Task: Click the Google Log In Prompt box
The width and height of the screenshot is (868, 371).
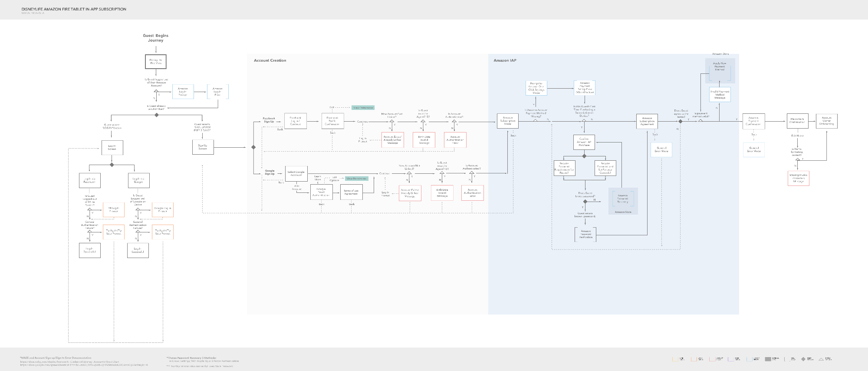Action: (163, 210)
